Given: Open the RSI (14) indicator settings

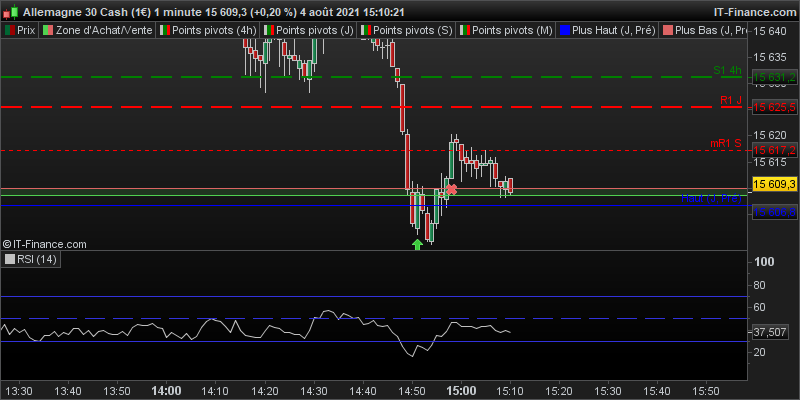Looking at the screenshot, I should point(31,260).
